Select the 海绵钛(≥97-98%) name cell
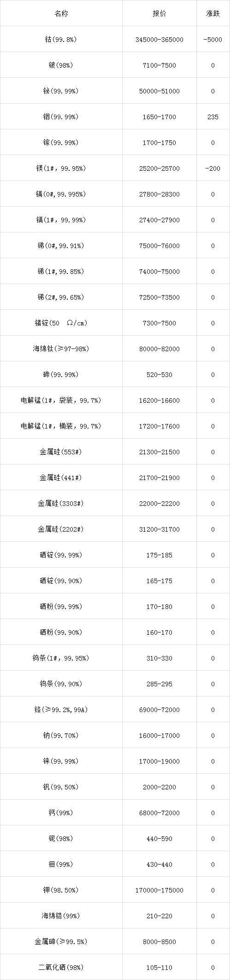 [x=61, y=348]
